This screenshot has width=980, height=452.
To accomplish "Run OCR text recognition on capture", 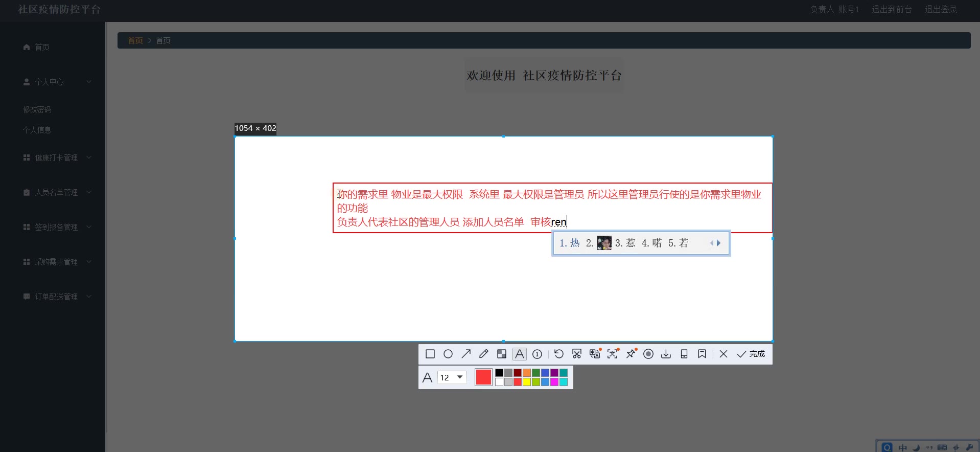I will pos(613,354).
